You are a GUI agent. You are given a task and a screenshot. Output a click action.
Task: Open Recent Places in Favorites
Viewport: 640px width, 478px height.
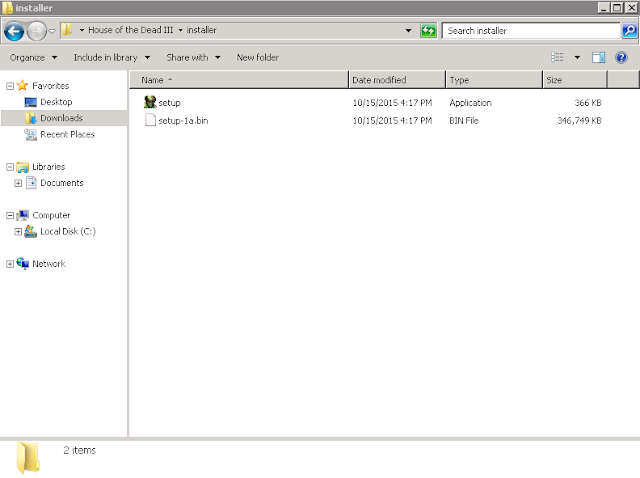coord(67,134)
